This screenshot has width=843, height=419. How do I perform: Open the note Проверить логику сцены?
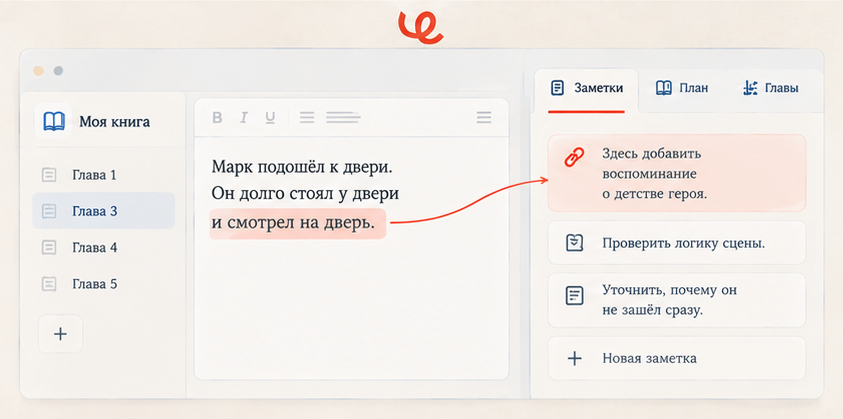[x=677, y=243]
